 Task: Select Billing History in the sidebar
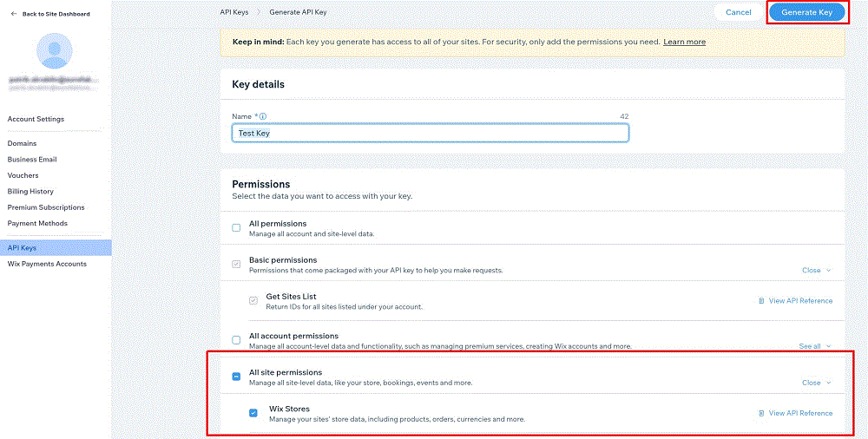pyautogui.click(x=30, y=191)
